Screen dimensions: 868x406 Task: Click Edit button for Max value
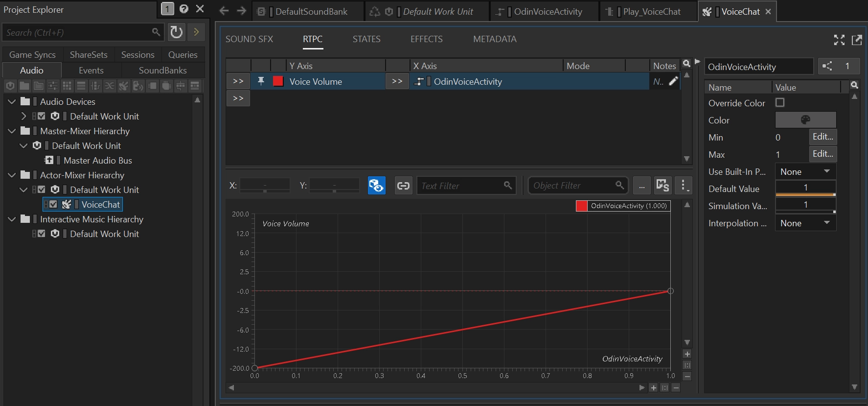pos(823,154)
